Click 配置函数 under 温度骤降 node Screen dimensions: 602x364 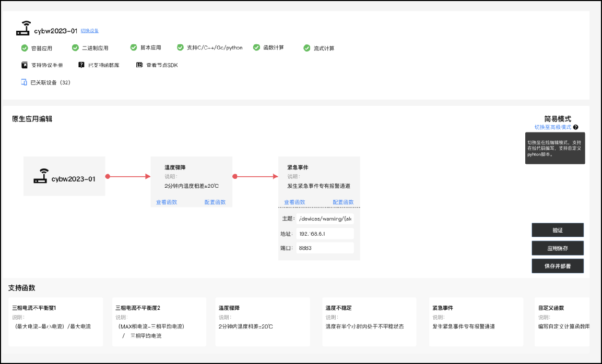215,202
